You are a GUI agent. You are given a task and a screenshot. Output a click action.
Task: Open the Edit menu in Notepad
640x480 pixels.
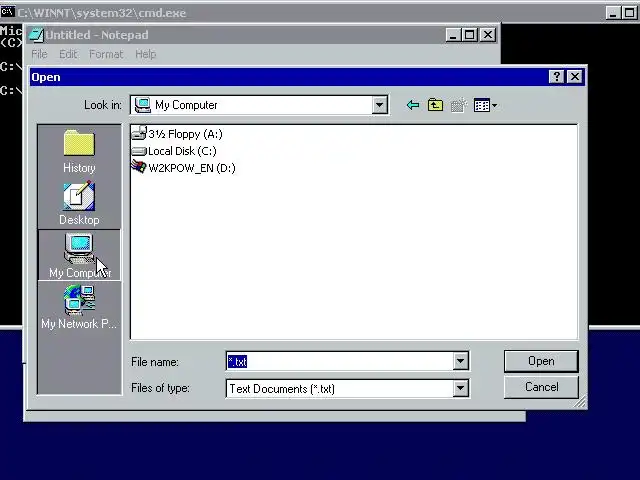coord(68,54)
